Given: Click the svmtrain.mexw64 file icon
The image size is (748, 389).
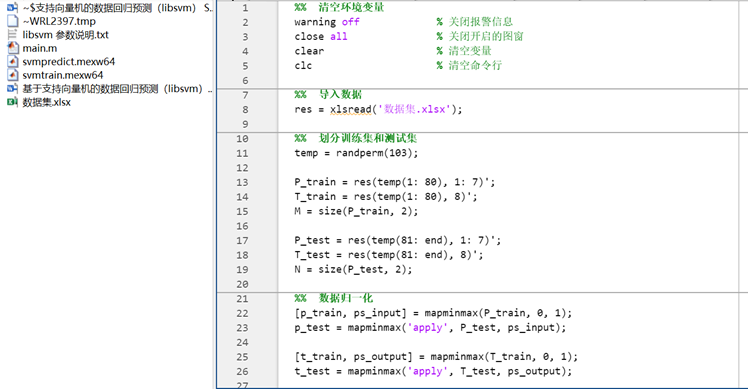Looking at the screenshot, I should pos(13,75).
